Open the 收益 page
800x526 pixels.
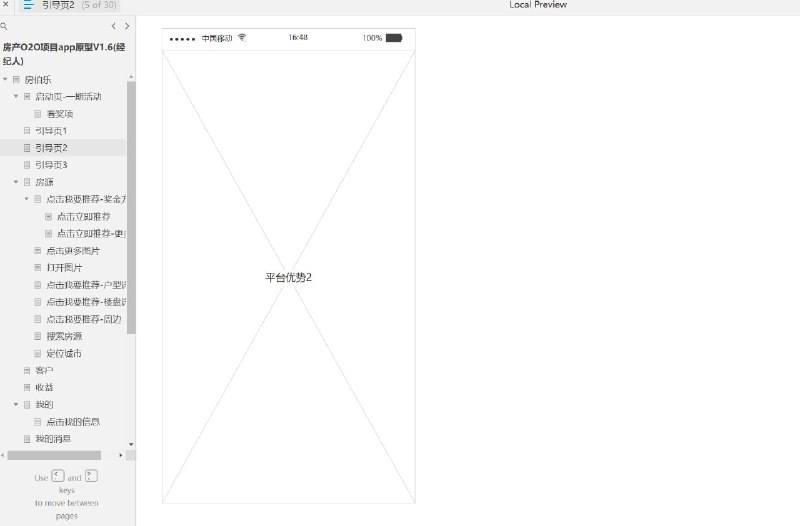(44, 388)
